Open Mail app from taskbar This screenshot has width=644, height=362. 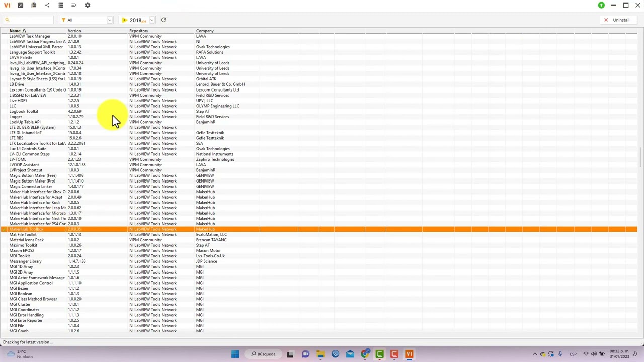350,354
